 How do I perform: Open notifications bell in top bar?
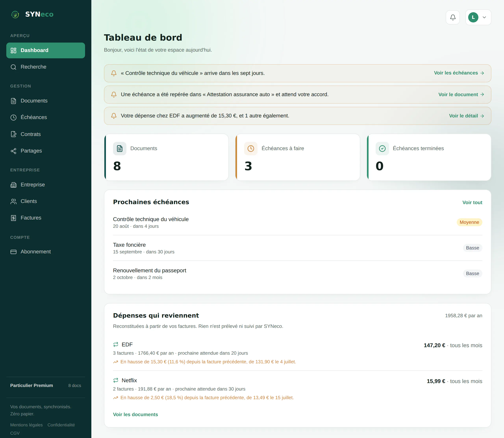pyautogui.click(x=453, y=17)
